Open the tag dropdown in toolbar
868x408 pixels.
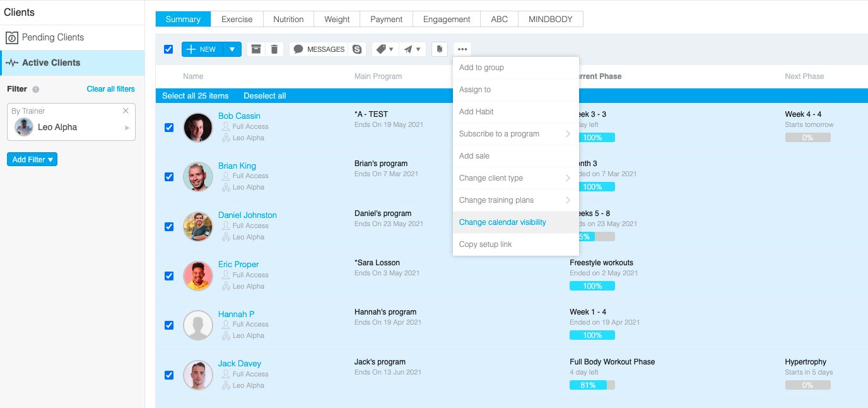(384, 49)
